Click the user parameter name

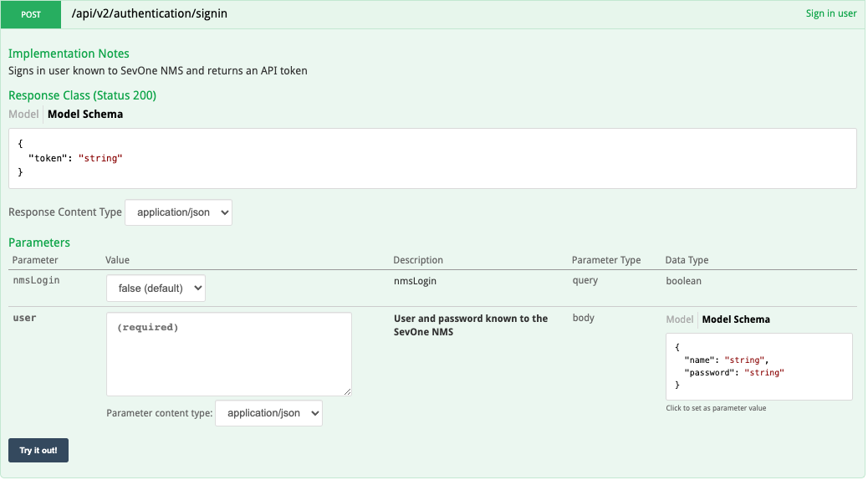point(24,318)
